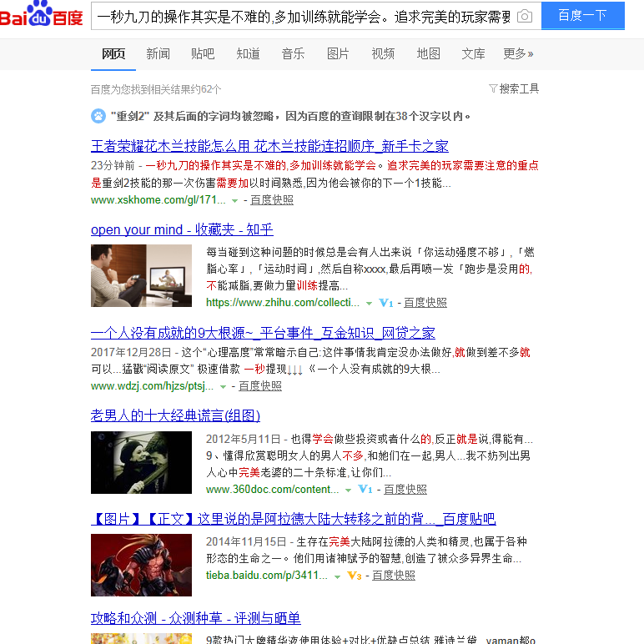Open the 更多 menu
This screenshot has width=644, height=644.
coord(518,53)
